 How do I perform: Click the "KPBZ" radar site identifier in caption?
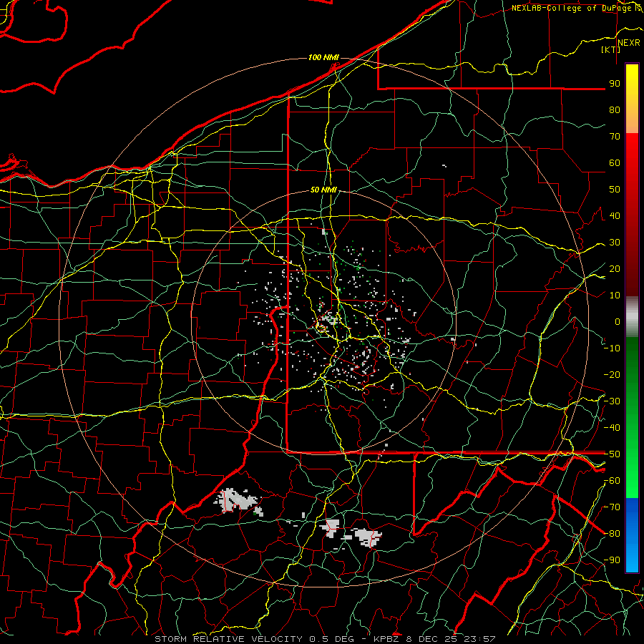coord(387,639)
